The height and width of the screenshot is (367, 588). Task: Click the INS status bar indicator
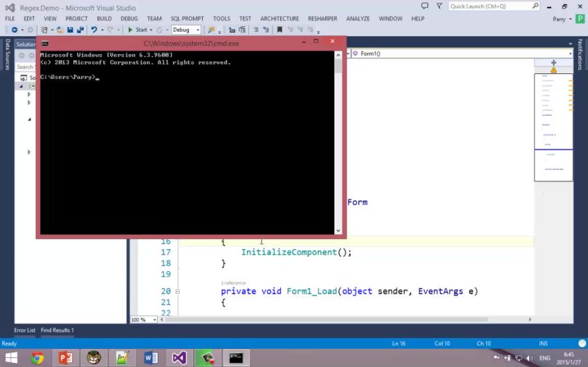pyautogui.click(x=543, y=343)
